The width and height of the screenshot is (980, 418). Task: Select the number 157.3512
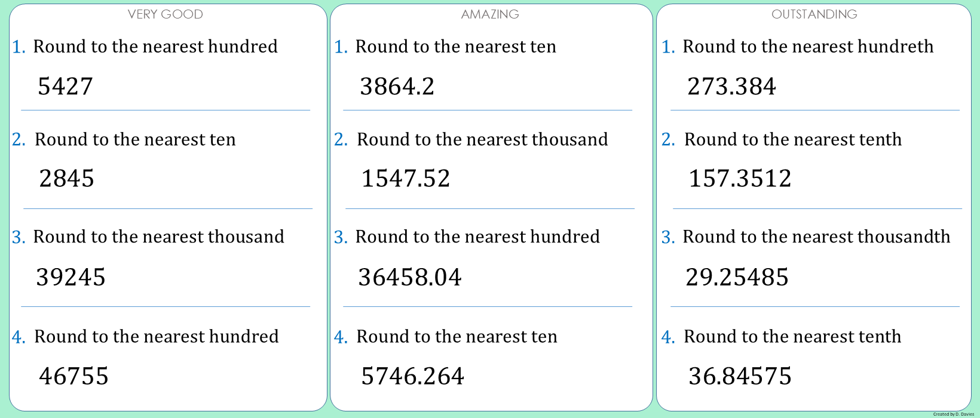tap(740, 179)
